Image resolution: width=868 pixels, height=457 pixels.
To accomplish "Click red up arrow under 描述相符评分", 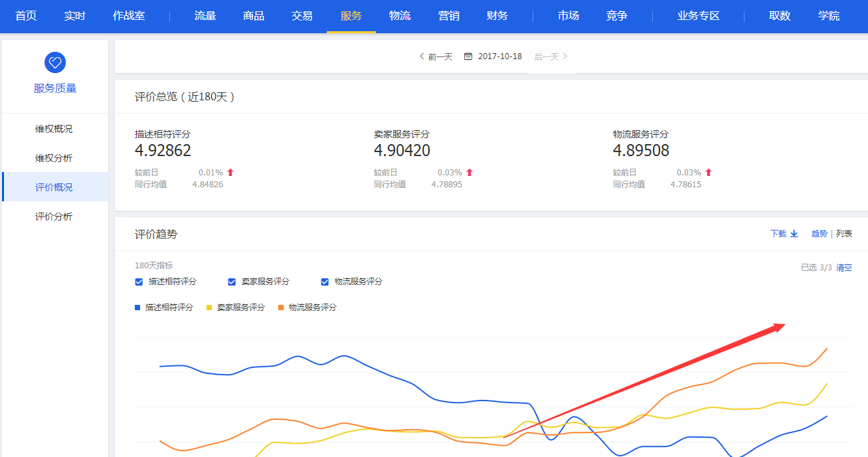I will pos(230,173).
